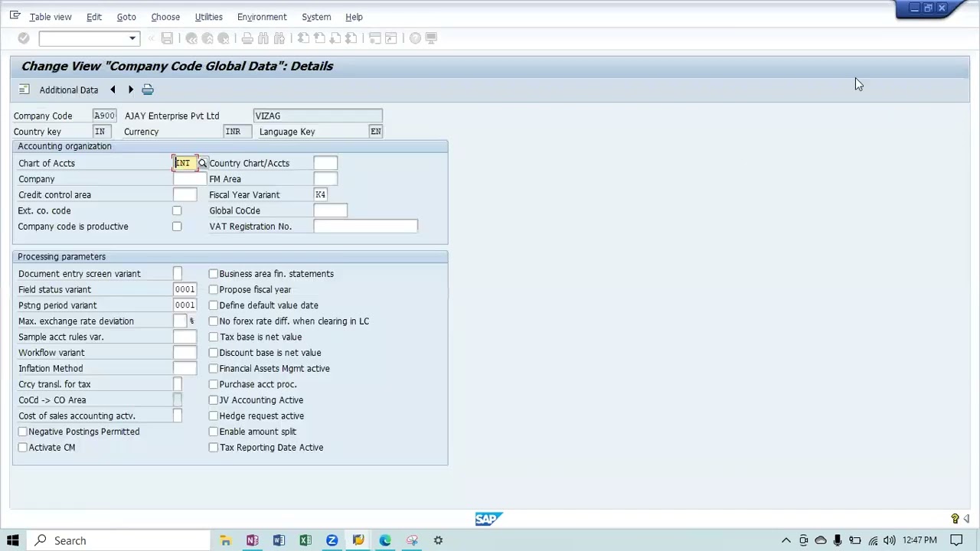Click the Global CoCde input field

coord(330,210)
